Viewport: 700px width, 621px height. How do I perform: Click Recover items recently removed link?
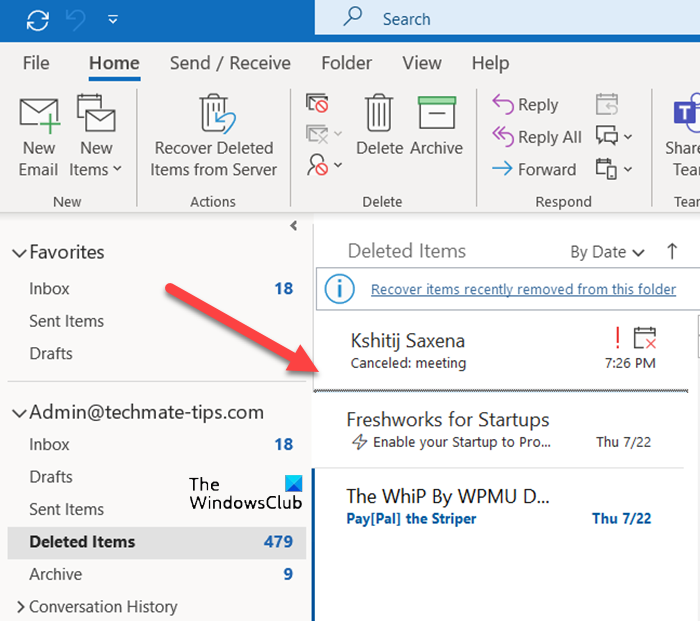[523, 290]
